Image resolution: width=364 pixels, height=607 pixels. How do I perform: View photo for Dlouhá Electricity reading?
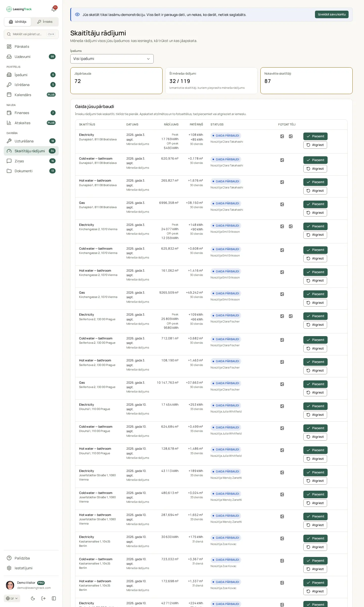pos(282,406)
